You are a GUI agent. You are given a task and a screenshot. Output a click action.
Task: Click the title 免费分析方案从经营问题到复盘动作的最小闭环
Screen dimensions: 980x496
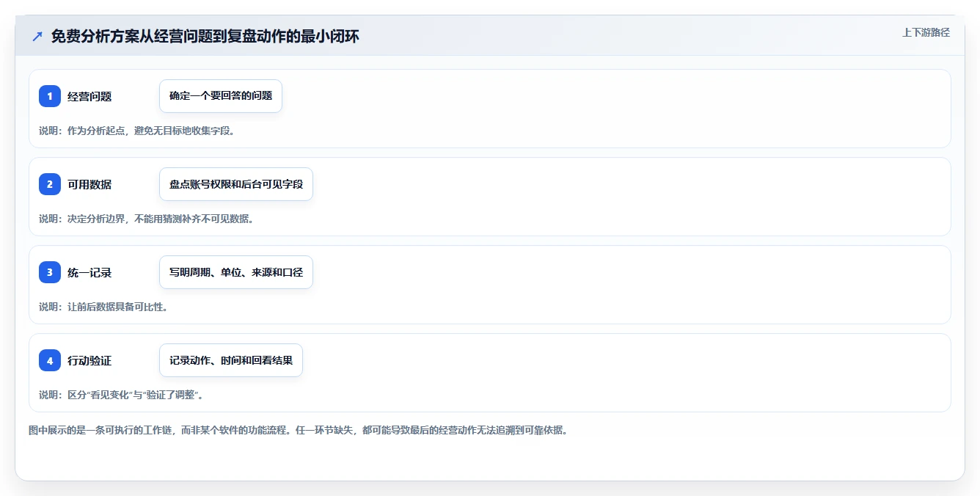[205, 36]
